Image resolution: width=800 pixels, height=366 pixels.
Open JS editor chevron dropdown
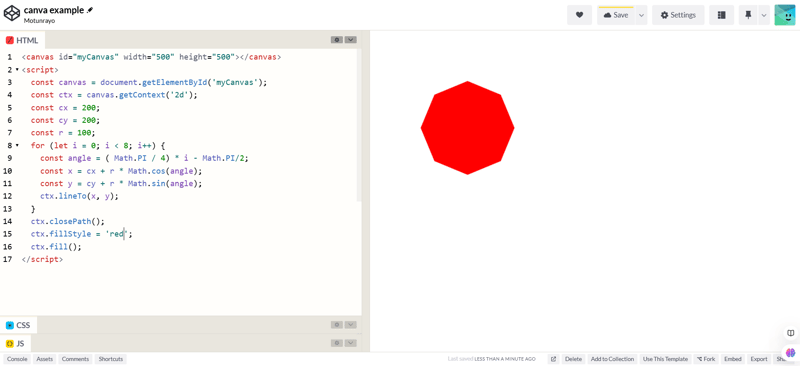351,343
